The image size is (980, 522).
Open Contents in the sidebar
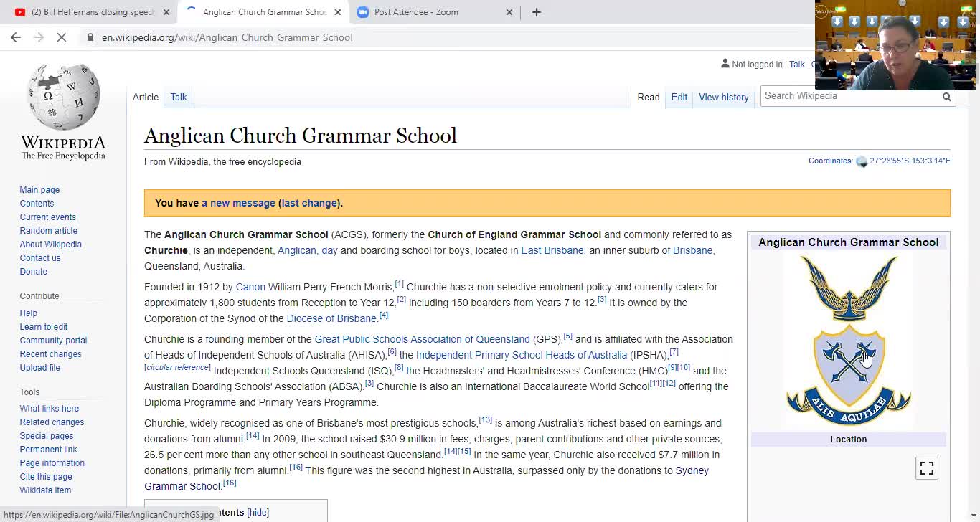coord(37,204)
